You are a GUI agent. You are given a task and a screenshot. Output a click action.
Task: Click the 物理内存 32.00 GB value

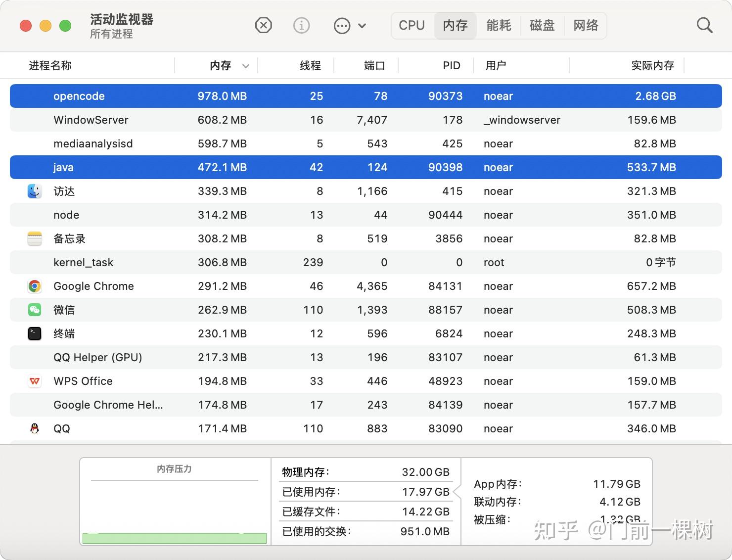[x=425, y=472]
